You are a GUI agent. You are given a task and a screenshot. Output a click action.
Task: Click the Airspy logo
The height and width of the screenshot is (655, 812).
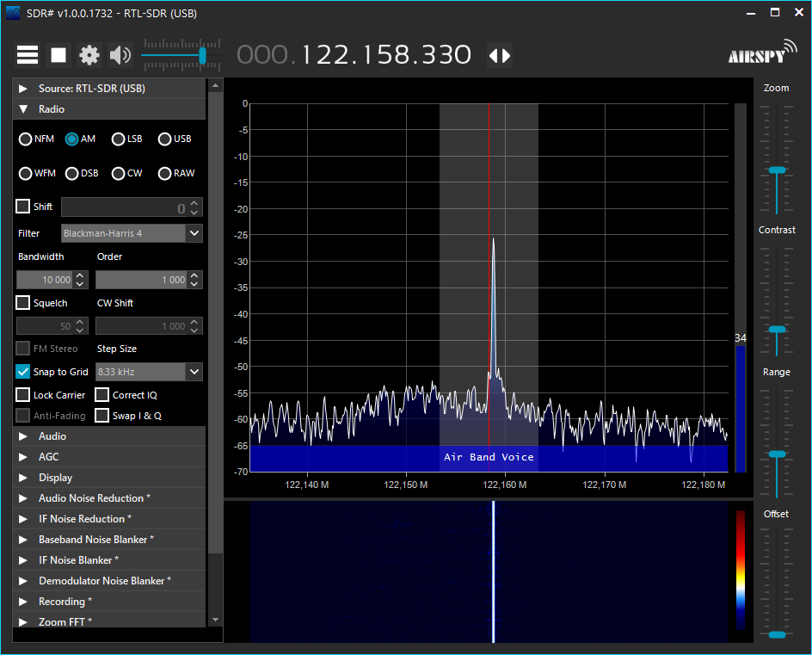pyautogui.click(x=763, y=52)
